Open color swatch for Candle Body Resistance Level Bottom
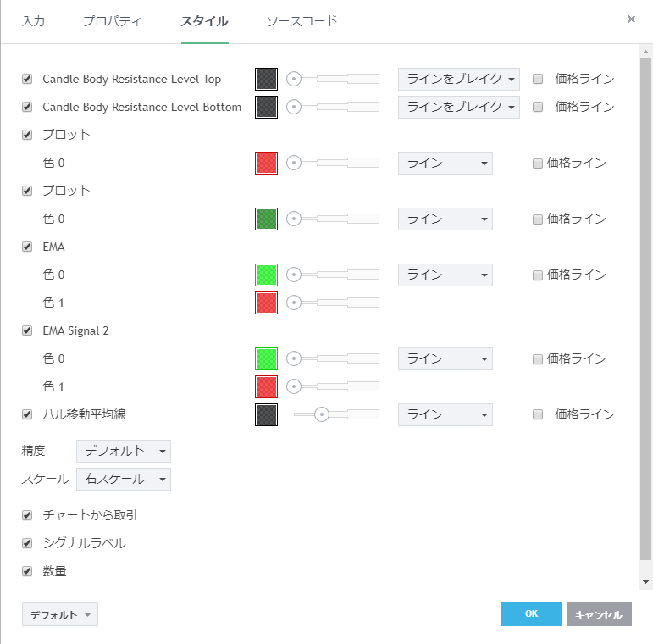The height and width of the screenshot is (644, 653). [266, 107]
